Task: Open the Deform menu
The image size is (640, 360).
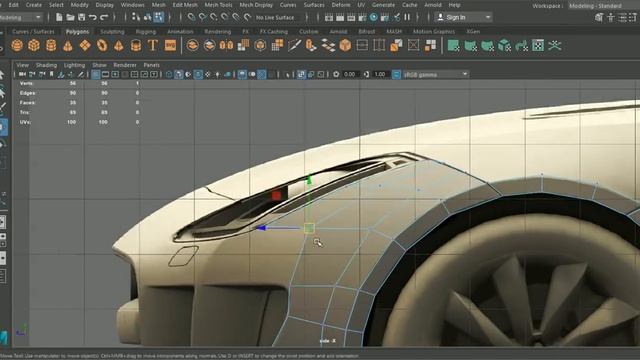Action: (x=341, y=5)
